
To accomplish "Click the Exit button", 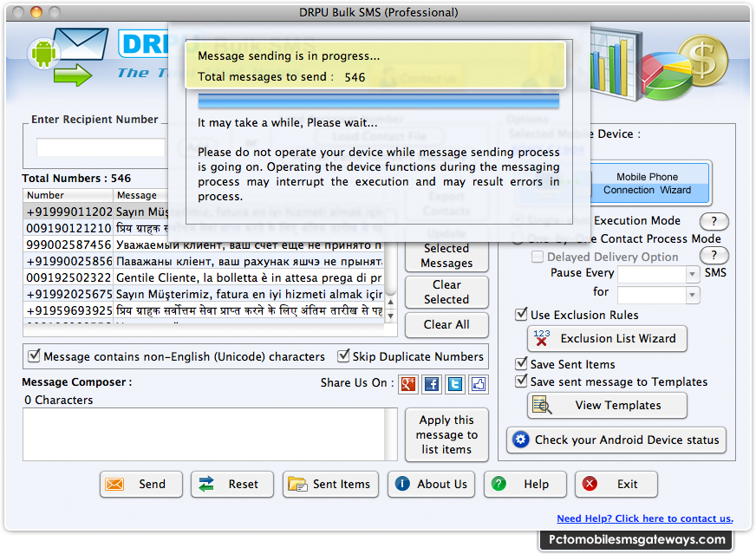I will tap(616, 484).
